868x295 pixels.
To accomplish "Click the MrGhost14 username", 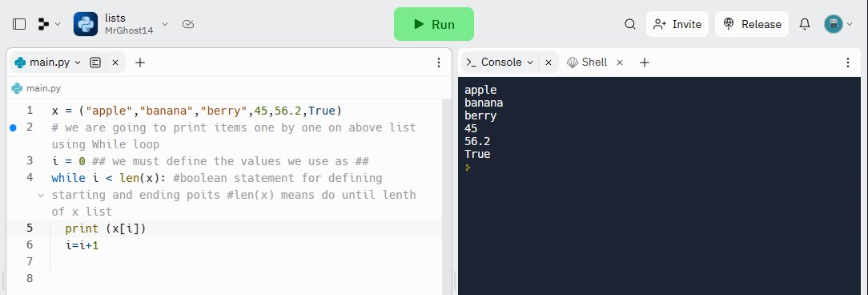I will 129,30.
